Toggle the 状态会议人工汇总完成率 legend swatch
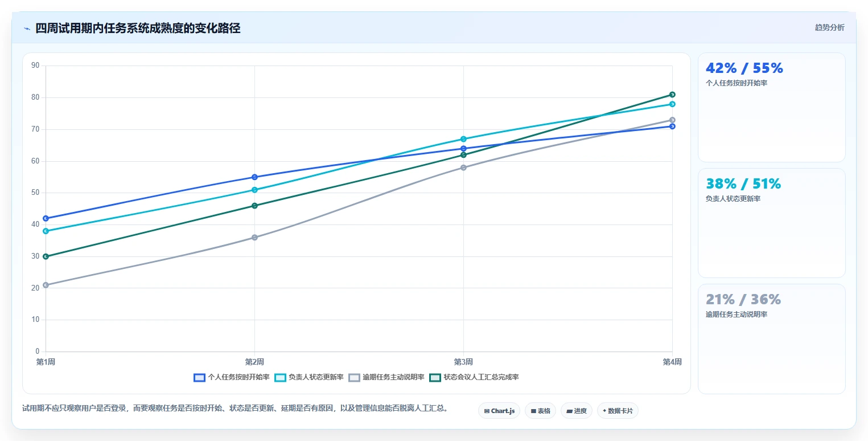This screenshot has height=441, width=868. pyautogui.click(x=435, y=377)
